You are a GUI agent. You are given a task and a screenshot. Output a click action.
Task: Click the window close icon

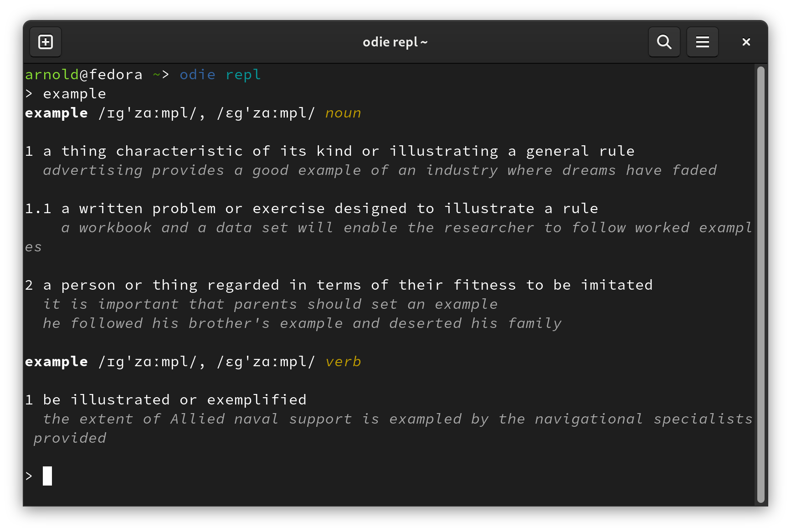click(x=746, y=41)
